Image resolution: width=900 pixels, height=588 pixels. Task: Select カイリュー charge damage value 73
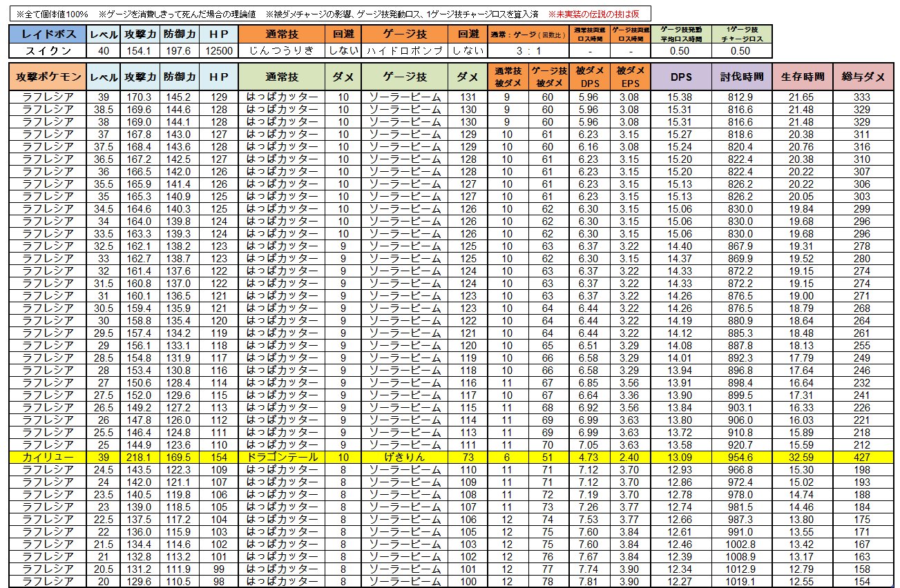[x=466, y=457]
